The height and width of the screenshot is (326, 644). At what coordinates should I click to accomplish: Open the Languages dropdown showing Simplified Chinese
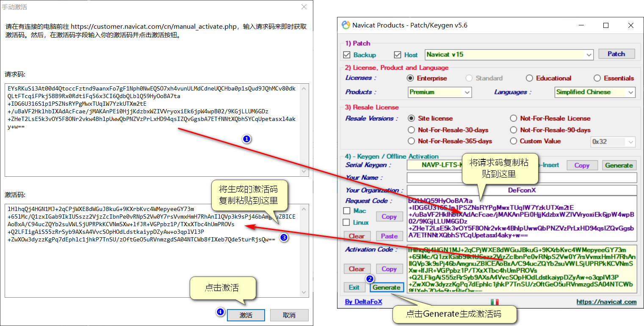tap(631, 92)
